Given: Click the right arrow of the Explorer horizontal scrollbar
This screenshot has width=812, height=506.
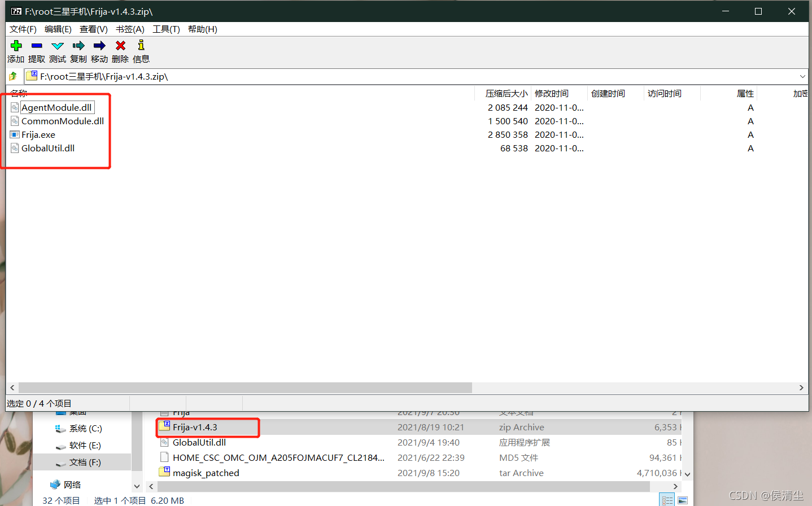Looking at the screenshot, I should pyautogui.click(x=675, y=486).
